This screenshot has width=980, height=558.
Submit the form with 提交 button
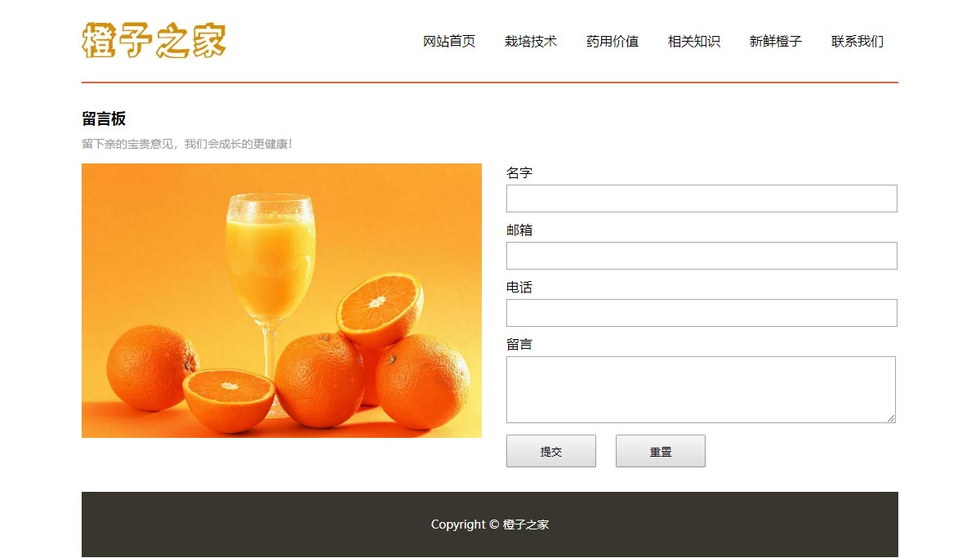[551, 451]
